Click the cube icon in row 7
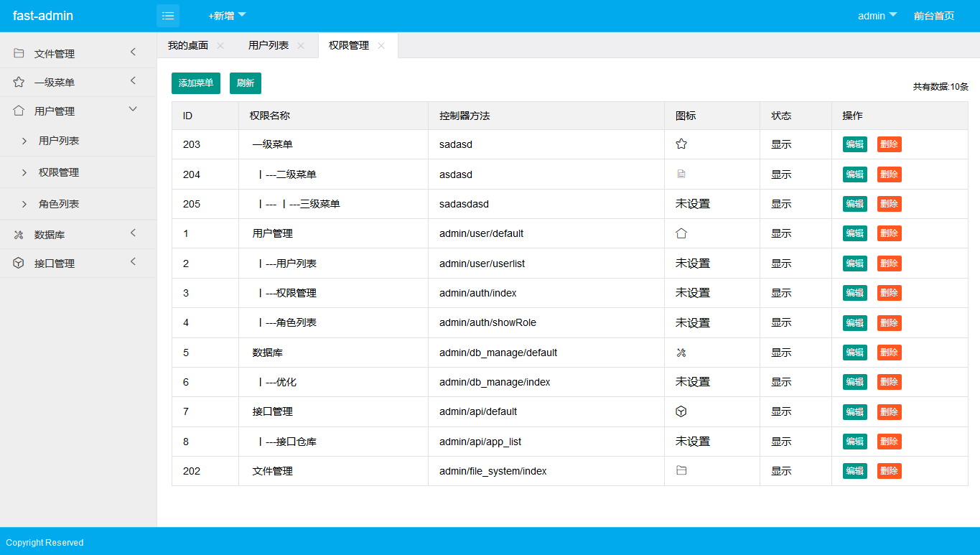Image resolution: width=980 pixels, height=555 pixels. tap(681, 411)
